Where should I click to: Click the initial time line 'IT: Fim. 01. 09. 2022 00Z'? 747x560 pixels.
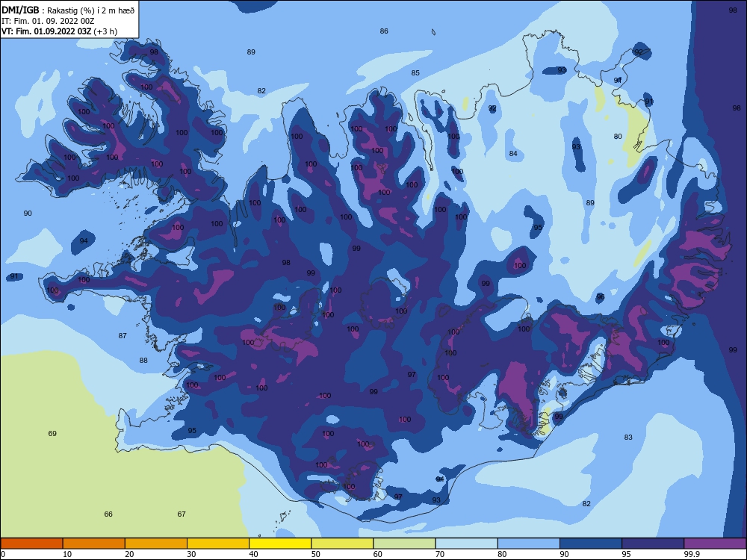[48, 21]
